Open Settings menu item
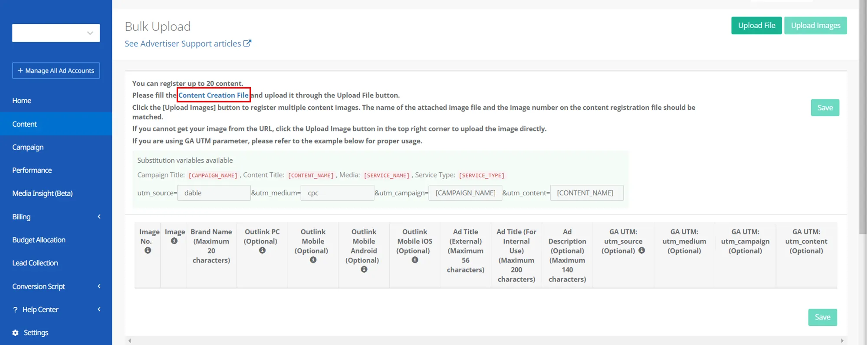This screenshot has height=345, width=868. coord(56,333)
